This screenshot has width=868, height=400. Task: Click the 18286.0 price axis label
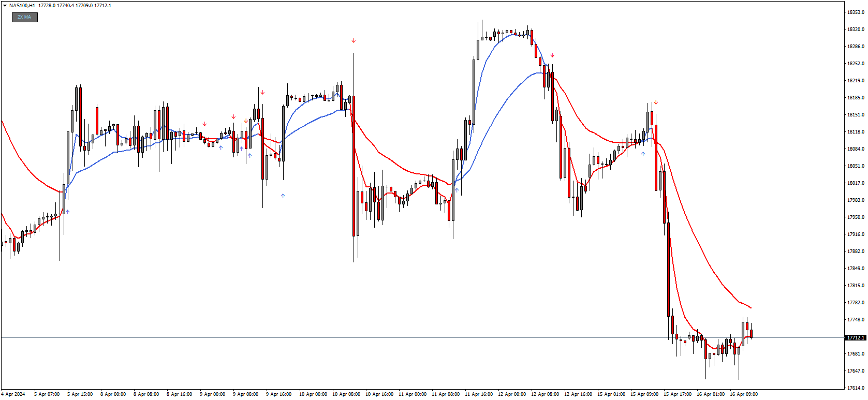[x=856, y=47]
